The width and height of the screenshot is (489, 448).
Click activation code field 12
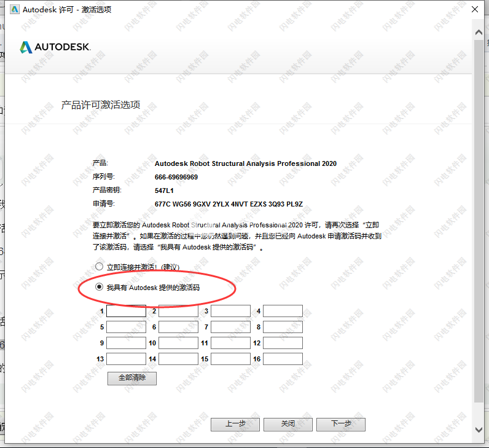click(x=283, y=343)
